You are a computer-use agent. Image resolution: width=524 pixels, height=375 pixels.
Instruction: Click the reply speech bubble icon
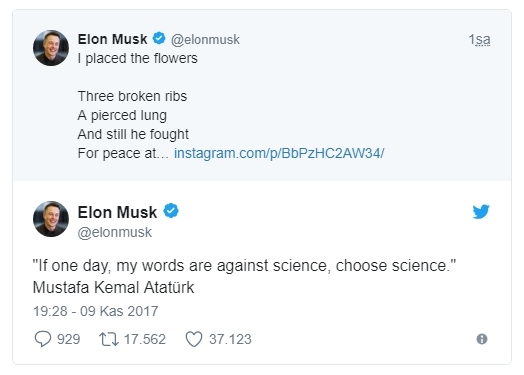tap(43, 339)
